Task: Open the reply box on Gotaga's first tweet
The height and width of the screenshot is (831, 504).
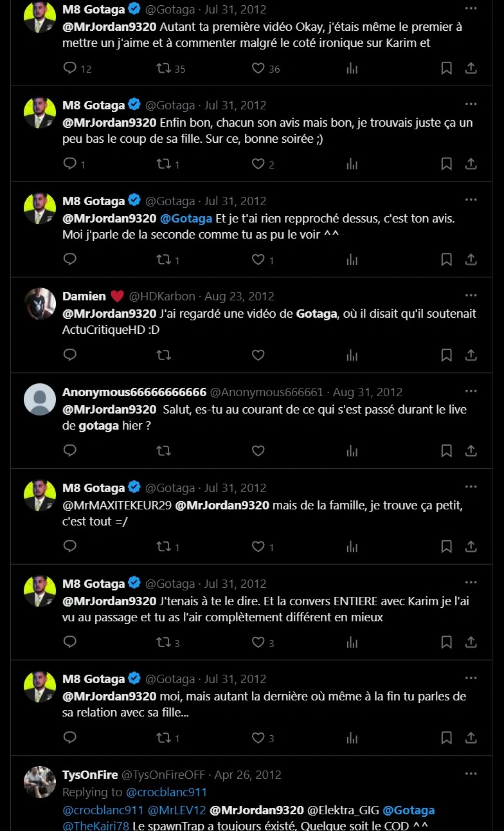Action: pyautogui.click(x=69, y=68)
